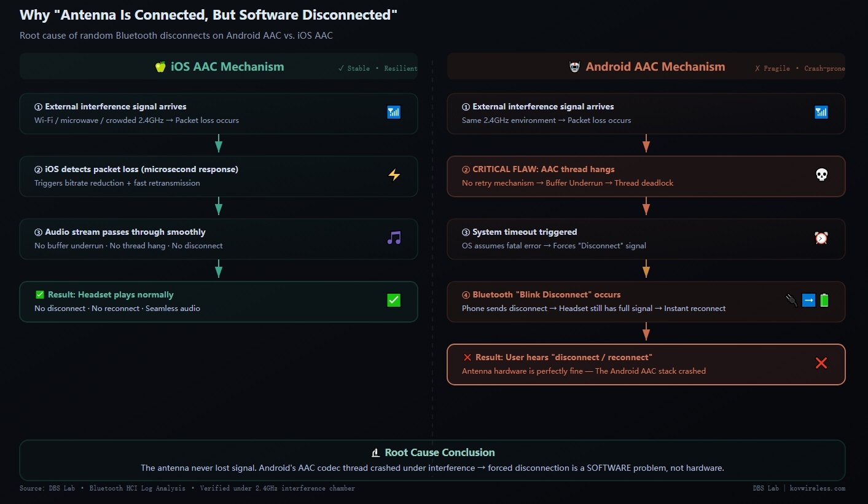The image size is (868, 504).
Task: Click 'Result: User hears disconnect / reconnect' heading
Action: click(564, 358)
